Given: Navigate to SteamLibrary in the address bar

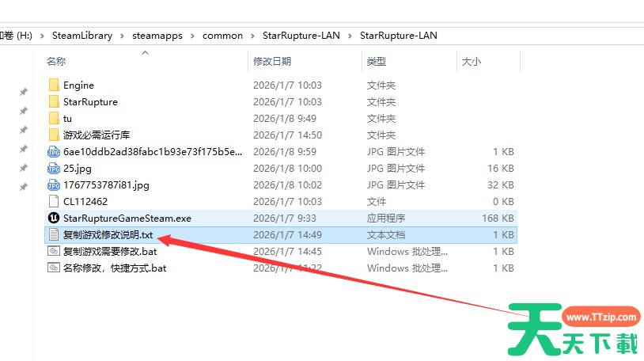Looking at the screenshot, I should click(x=82, y=36).
